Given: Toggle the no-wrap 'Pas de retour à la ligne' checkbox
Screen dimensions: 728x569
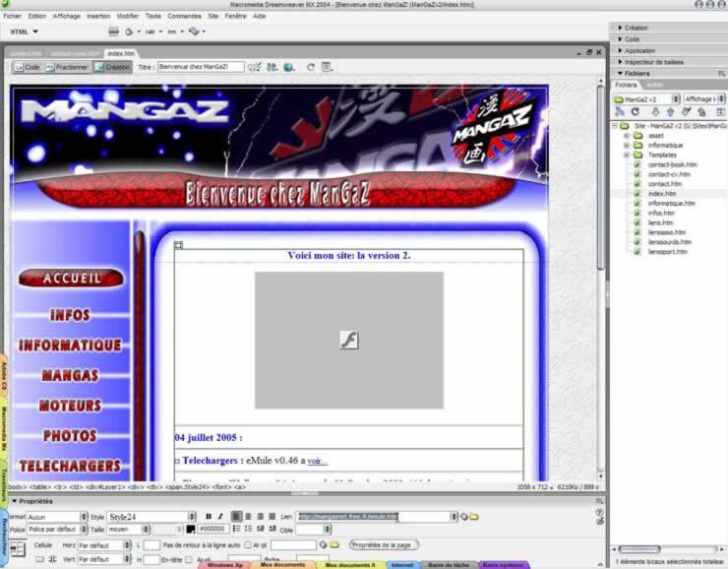Looking at the screenshot, I should point(248,544).
